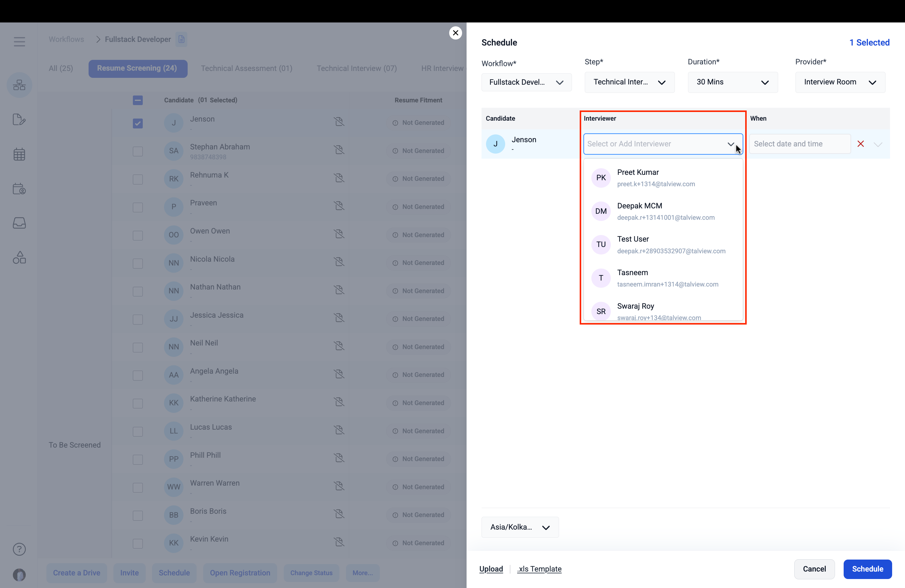
Task: Toggle the select-all candidates header checkbox
Action: [x=138, y=100]
